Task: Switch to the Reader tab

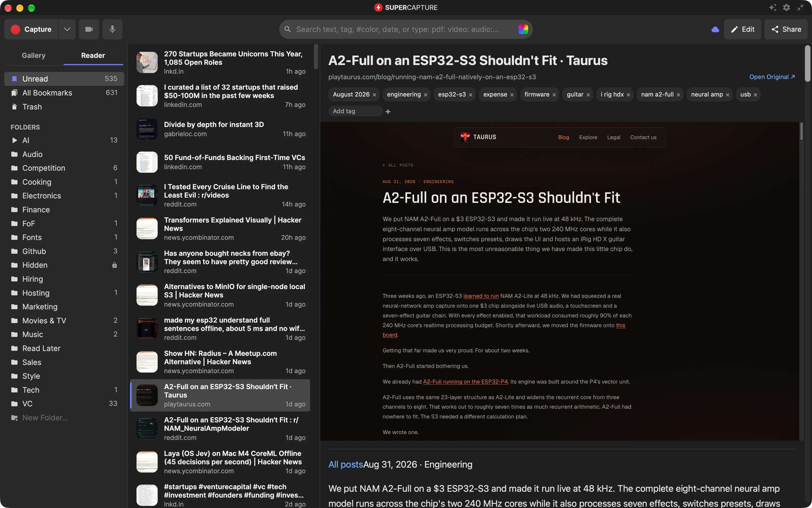Action: point(93,55)
